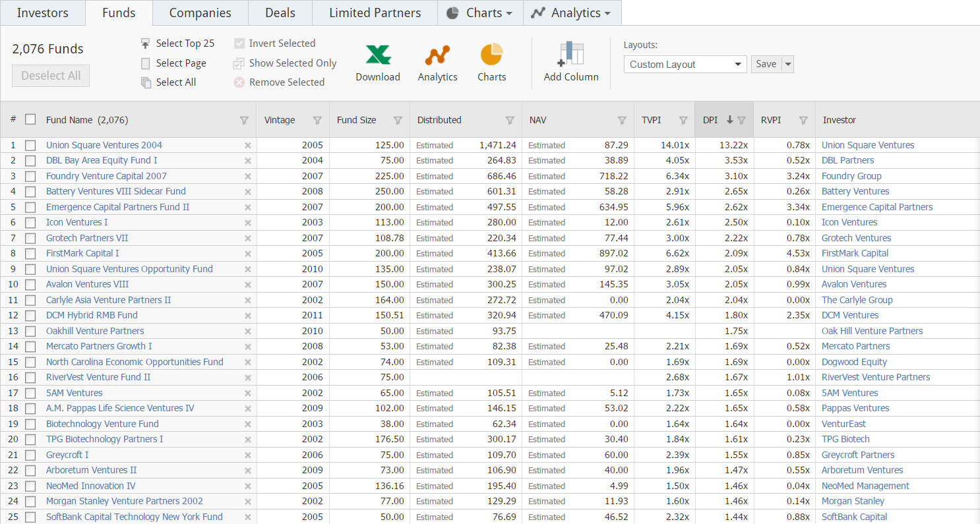Open Charts pie icon in toolbar
The image size is (980, 524).
point(491,54)
